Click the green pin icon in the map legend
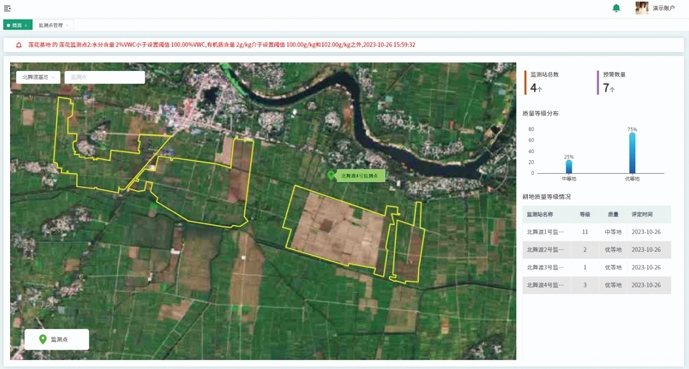The width and height of the screenshot is (689, 369). (43, 339)
